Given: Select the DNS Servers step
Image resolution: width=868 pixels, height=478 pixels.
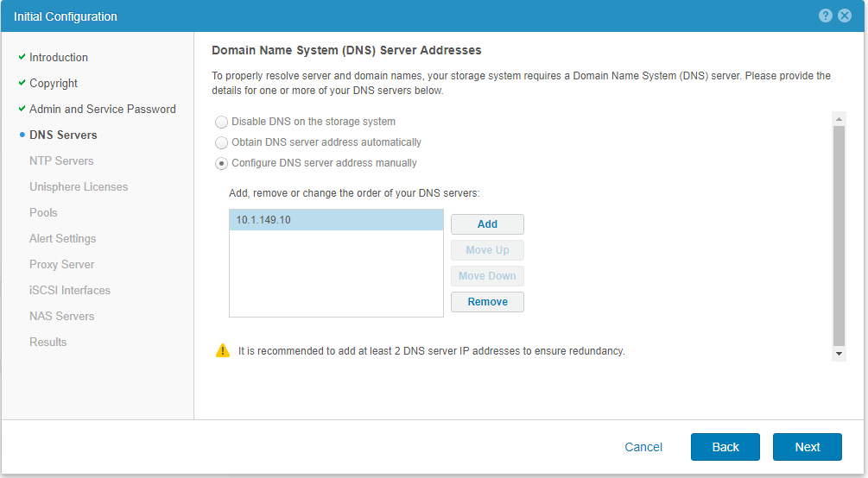Looking at the screenshot, I should [63, 135].
